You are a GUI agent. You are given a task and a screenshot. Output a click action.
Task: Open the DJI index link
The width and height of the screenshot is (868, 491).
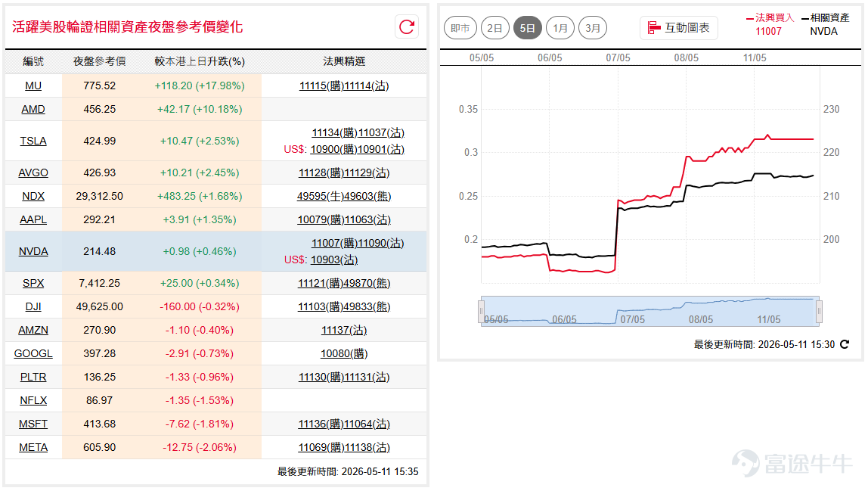pos(33,306)
